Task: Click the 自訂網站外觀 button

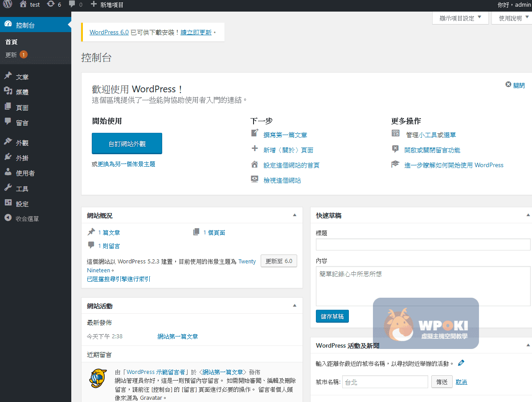Action: [127, 144]
